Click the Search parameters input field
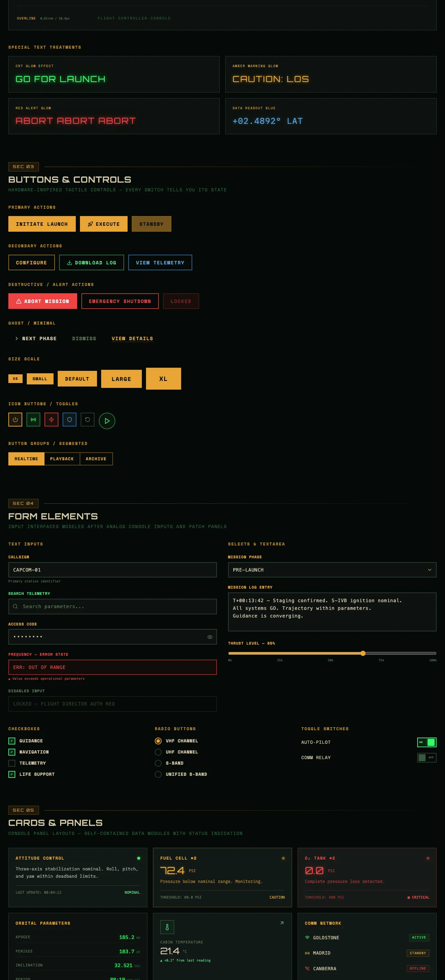This screenshot has height=980, width=445. [113, 606]
